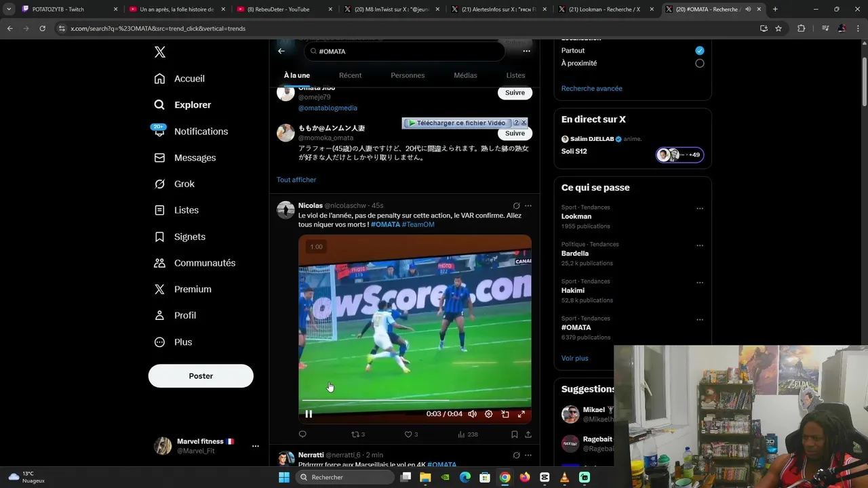Open Grok in the sidebar
868x488 pixels.
pyautogui.click(x=174, y=184)
